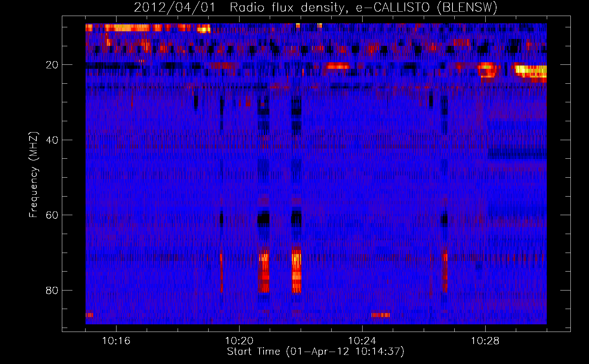Click the 60 MHz frequency tick label
This screenshot has width=589, height=364.
(52, 215)
